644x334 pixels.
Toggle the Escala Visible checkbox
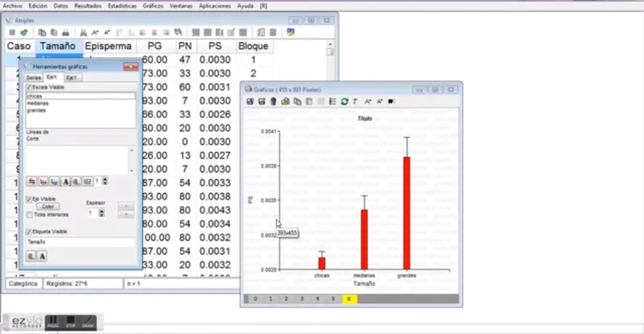click(29, 88)
